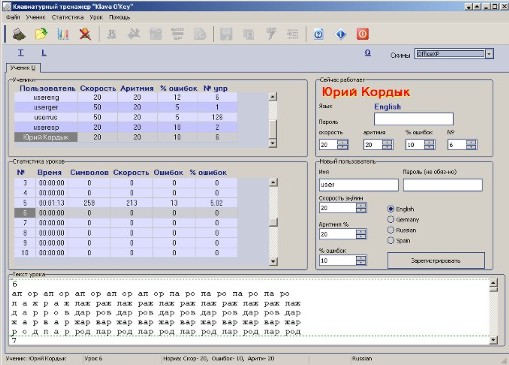Click the grayed-out list lines toolbar icon

point(292,34)
